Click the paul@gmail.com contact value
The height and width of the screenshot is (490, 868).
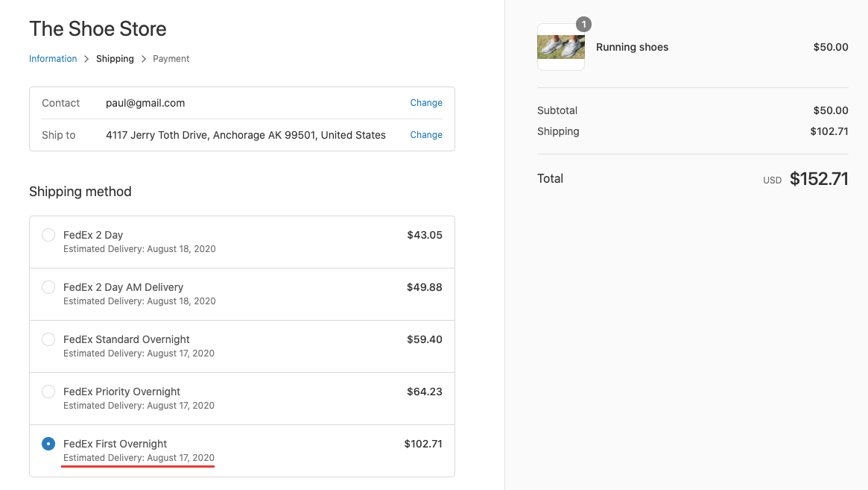pyautogui.click(x=145, y=103)
